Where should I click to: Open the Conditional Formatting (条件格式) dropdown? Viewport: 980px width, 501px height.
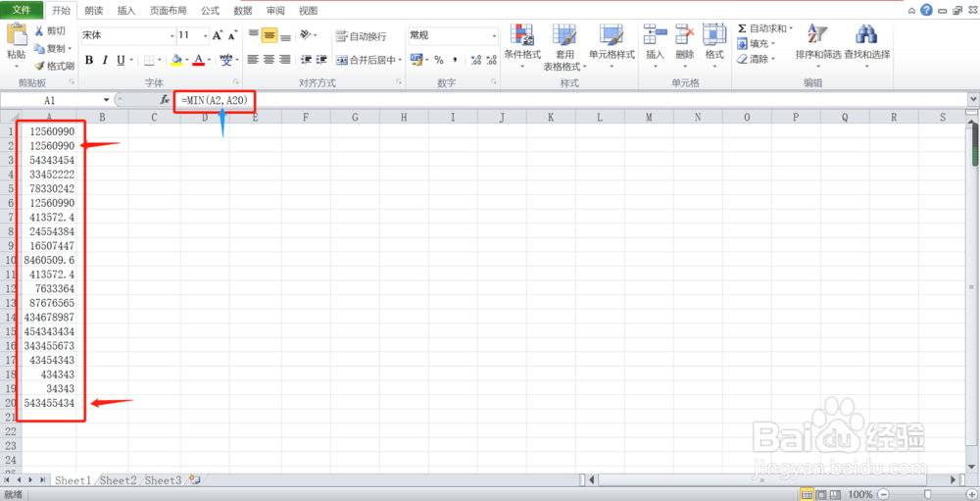[x=522, y=46]
